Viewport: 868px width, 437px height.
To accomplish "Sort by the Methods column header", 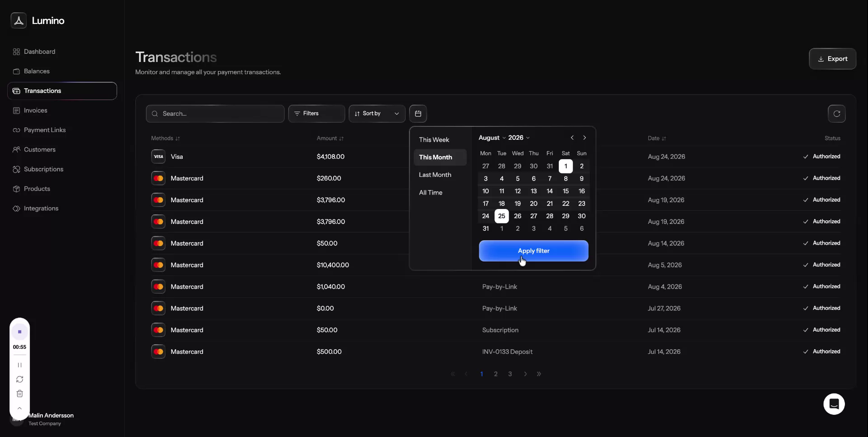I will pyautogui.click(x=165, y=138).
